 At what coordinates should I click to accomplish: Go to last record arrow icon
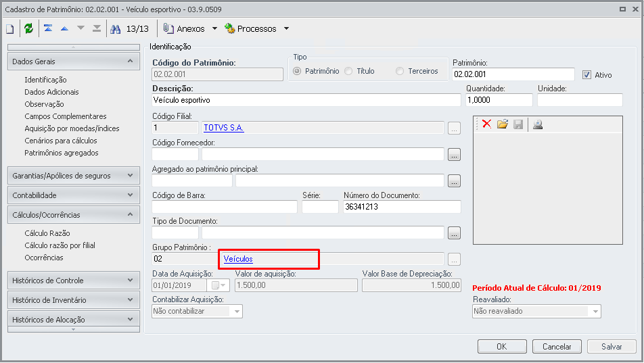click(97, 28)
